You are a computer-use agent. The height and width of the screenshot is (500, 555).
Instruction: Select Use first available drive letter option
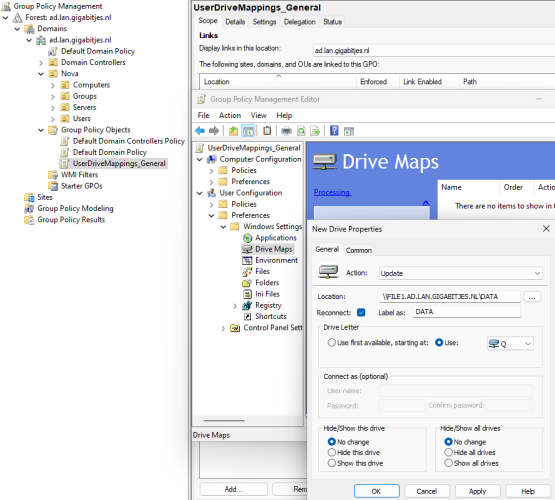tap(331, 343)
